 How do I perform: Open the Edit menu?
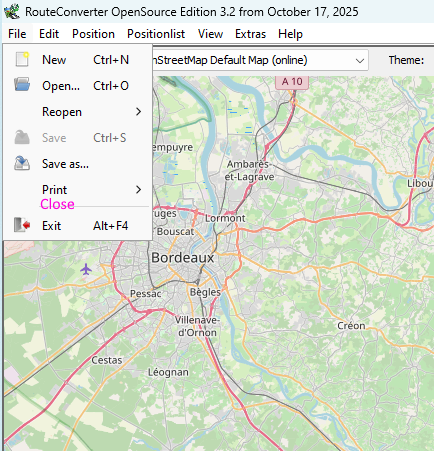49,34
